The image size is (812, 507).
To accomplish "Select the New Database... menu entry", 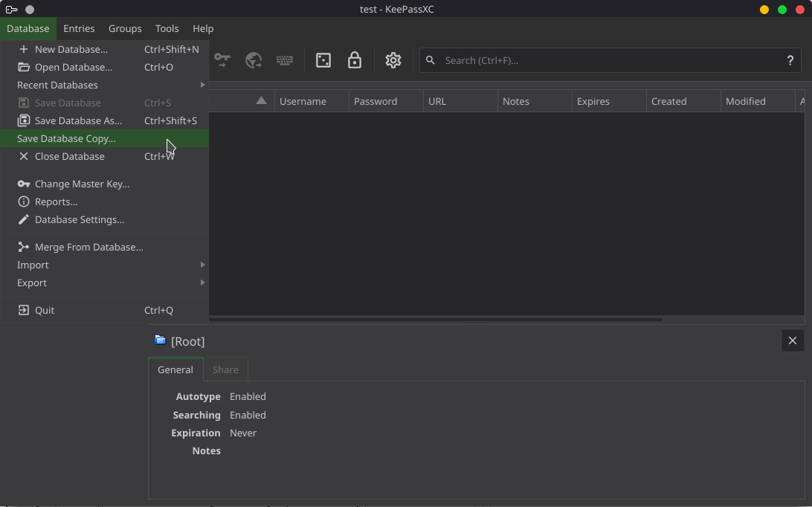I will click(104, 49).
